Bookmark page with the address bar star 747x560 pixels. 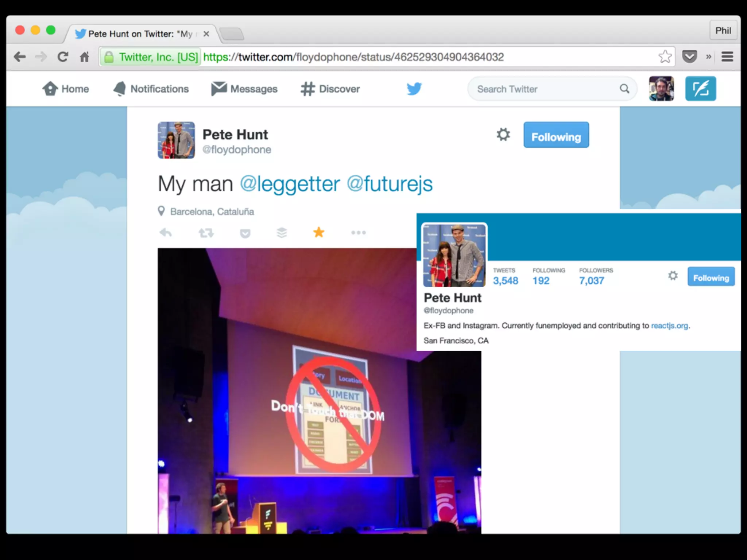(x=665, y=57)
